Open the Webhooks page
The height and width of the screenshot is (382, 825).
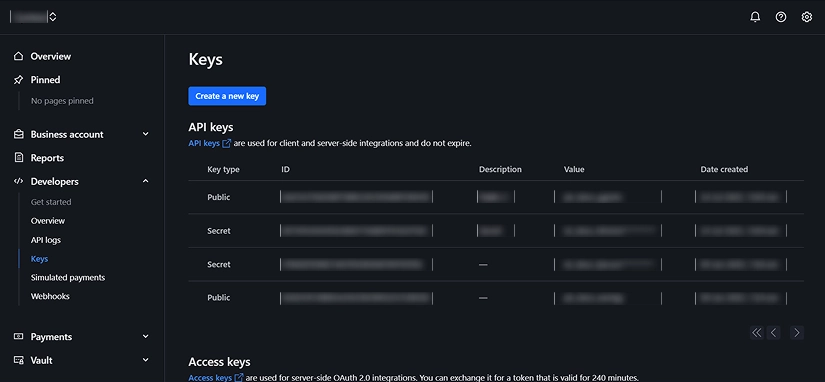(50, 296)
